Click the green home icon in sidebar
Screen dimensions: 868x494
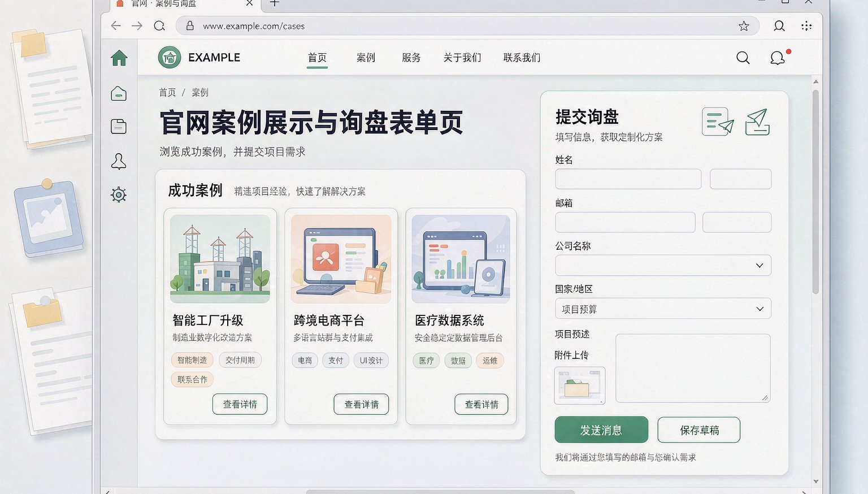pyautogui.click(x=119, y=58)
